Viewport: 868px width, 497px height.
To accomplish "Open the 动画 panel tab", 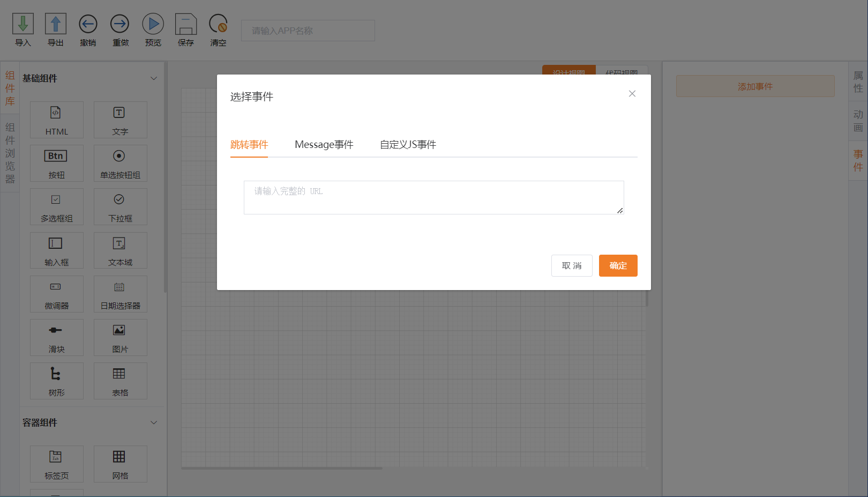I will click(x=858, y=121).
